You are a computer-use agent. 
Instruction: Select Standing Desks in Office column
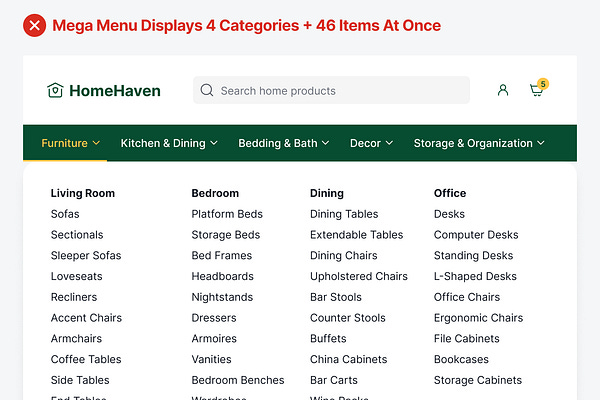pos(474,256)
